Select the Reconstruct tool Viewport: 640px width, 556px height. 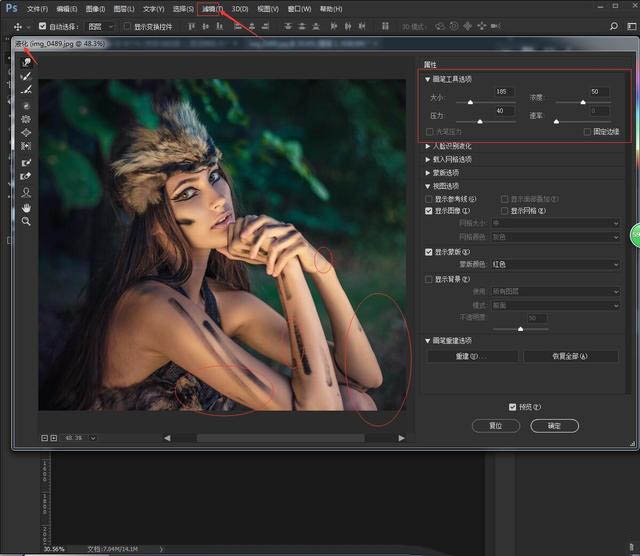[26, 76]
